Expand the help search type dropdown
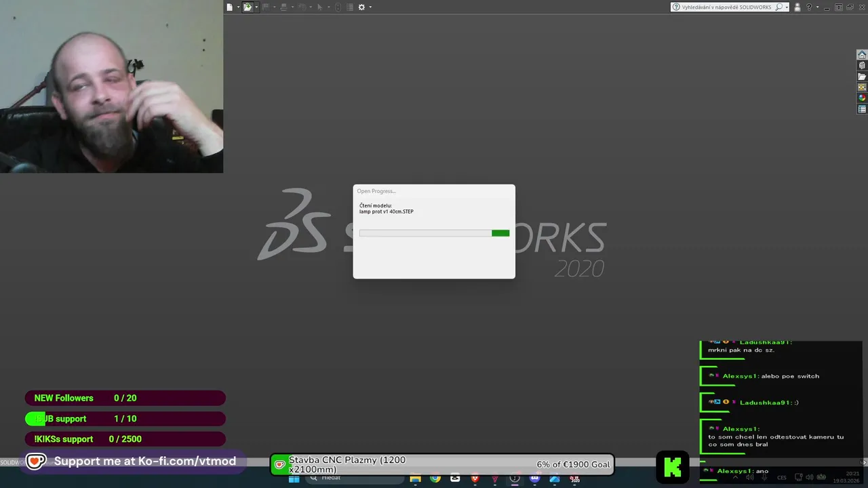This screenshot has height=488, width=868. (x=787, y=7)
